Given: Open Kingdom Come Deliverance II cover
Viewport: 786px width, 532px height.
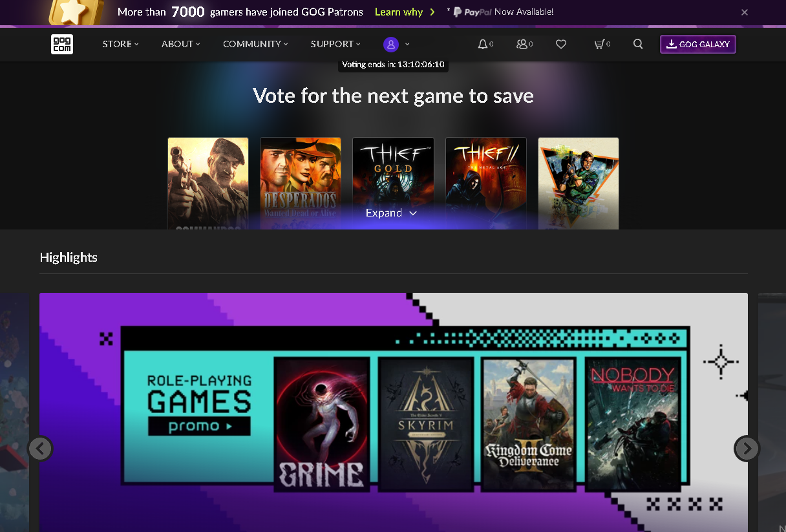Looking at the screenshot, I should [530, 424].
